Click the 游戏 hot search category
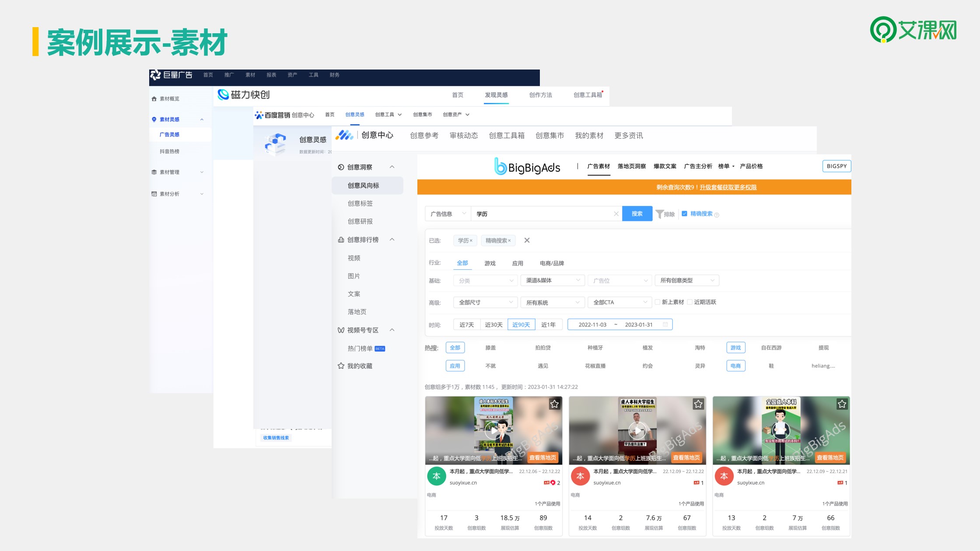This screenshot has width=980, height=551. (735, 348)
